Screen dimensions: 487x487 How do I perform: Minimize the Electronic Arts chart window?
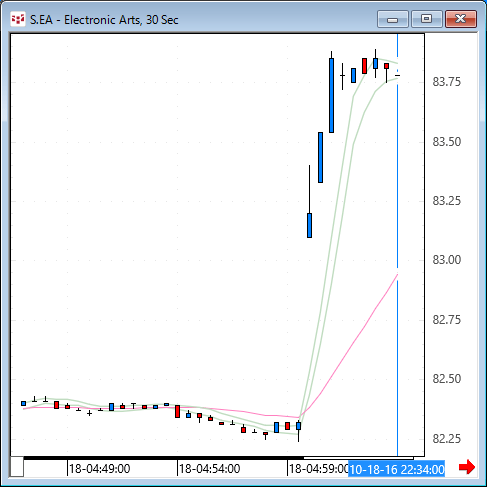click(393, 19)
